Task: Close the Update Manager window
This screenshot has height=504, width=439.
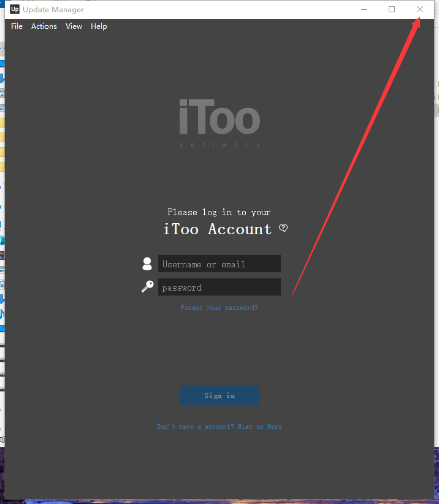Action: click(x=420, y=9)
